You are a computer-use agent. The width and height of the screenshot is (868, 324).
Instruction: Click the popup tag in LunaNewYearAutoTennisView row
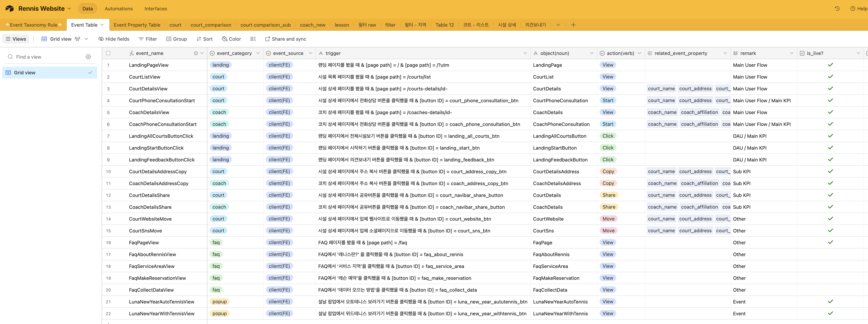pyautogui.click(x=219, y=302)
